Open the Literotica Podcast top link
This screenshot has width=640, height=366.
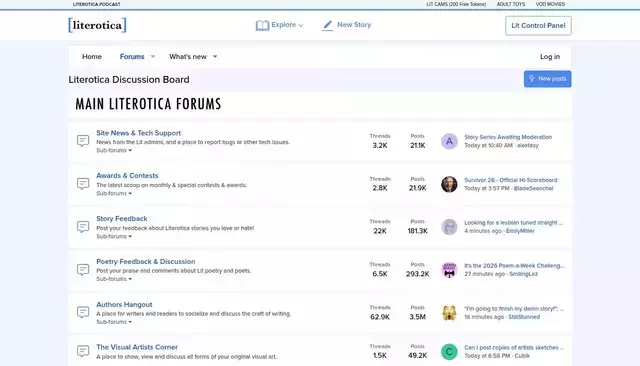coord(96,4)
